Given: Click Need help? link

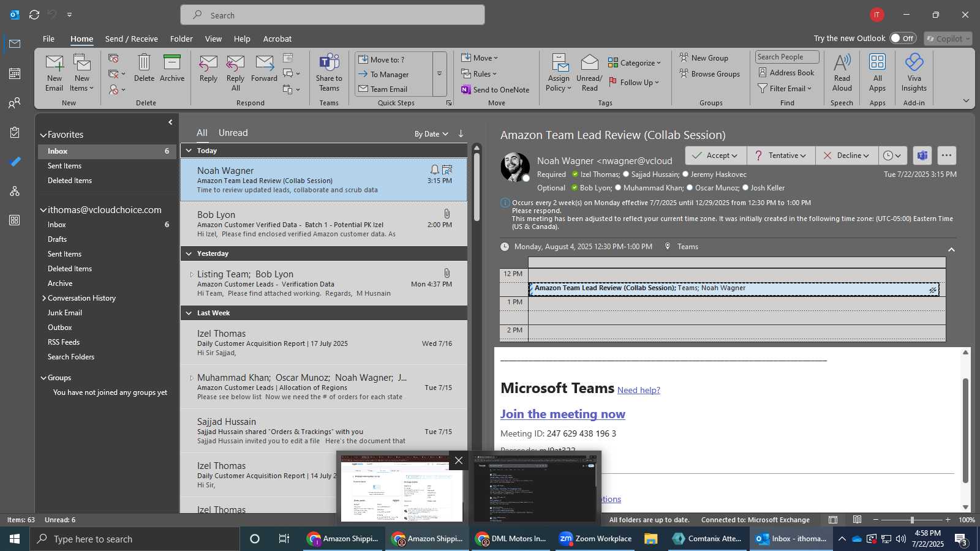Looking at the screenshot, I should click(638, 390).
